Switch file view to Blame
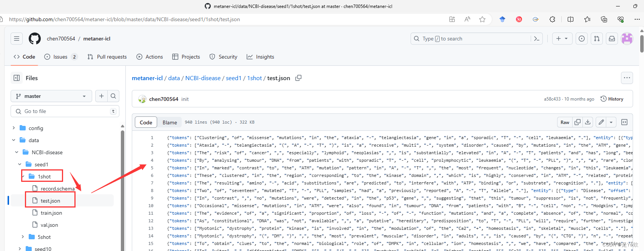Viewport: 644px width, 251px height. [x=170, y=122]
